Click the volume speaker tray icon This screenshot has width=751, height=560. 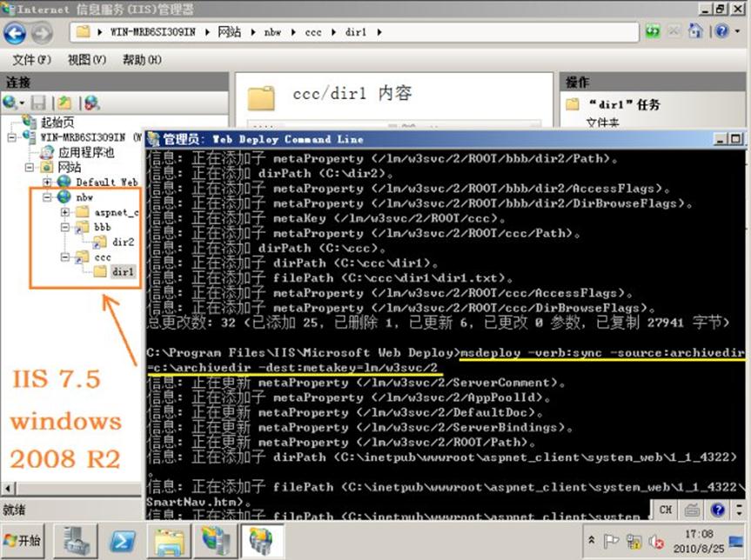655,542
